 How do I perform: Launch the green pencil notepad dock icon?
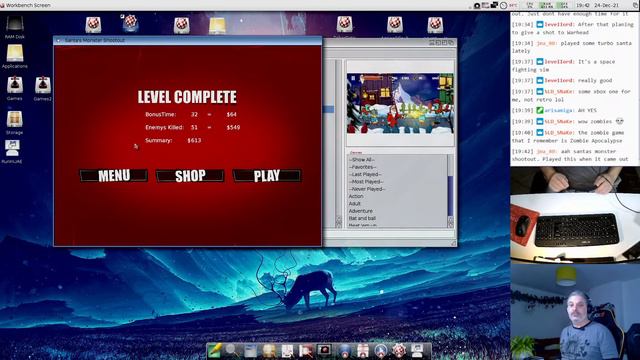[215, 351]
